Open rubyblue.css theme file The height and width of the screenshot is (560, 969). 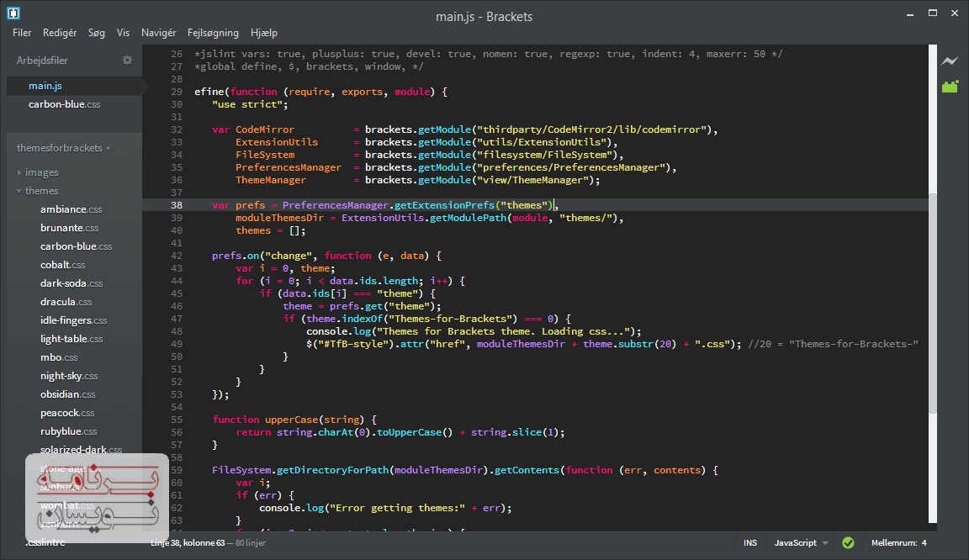tap(69, 431)
